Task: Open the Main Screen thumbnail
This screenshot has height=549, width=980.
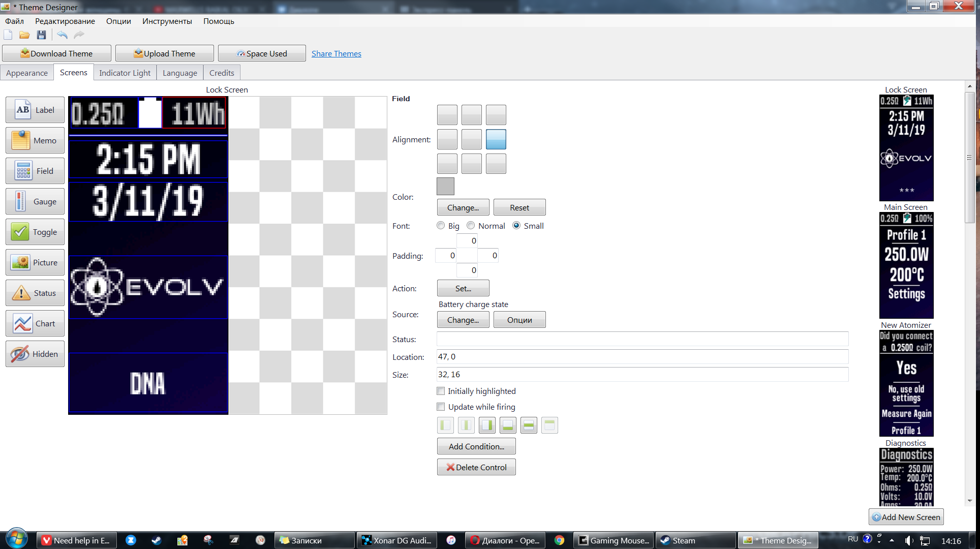Action: coord(906,265)
